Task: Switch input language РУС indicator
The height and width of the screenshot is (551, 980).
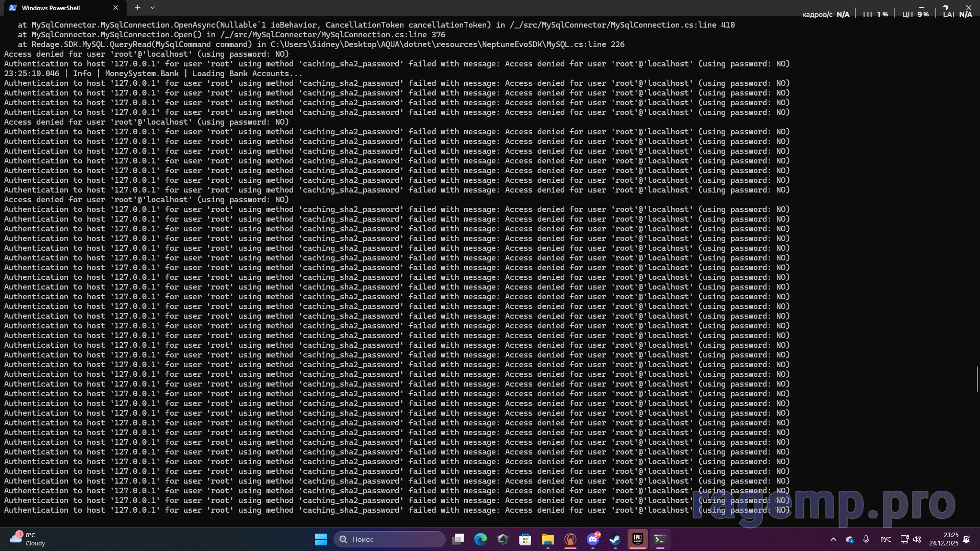Action: click(x=886, y=539)
